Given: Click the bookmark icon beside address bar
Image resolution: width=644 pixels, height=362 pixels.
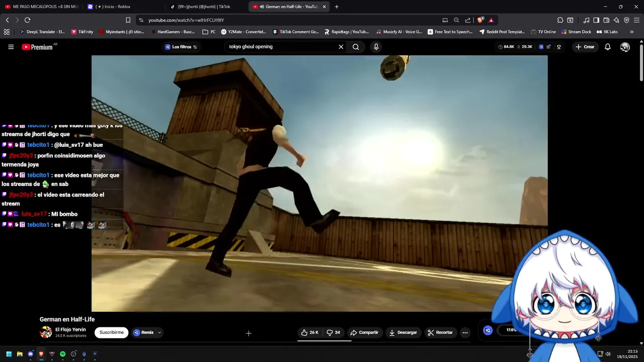Looking at the screenshot, I should 128,20.
